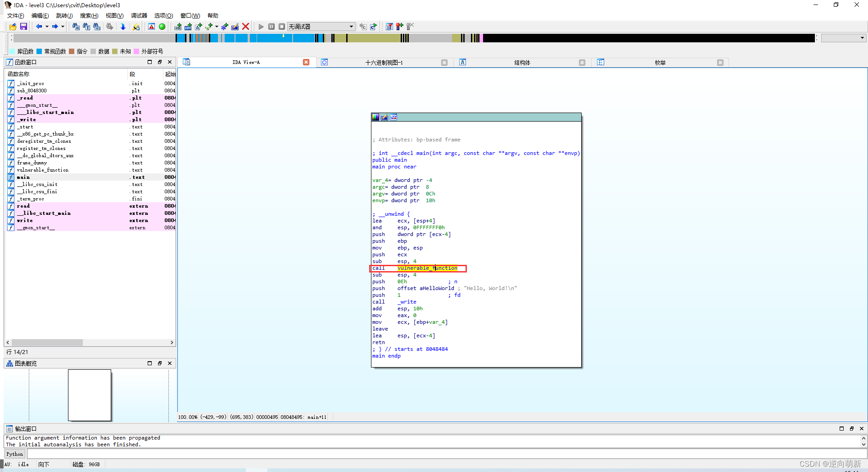Switch to the 十六进制视图-1 tab

(384, 63)
